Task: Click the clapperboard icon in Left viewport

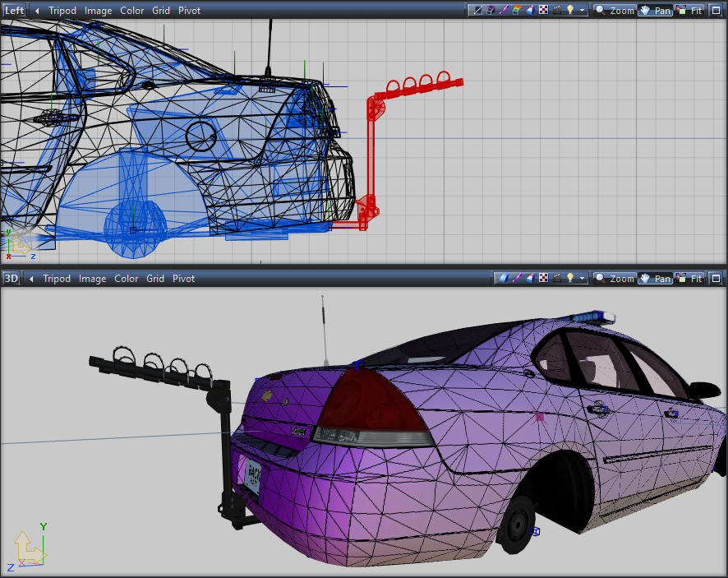Action: pos(556,11)
